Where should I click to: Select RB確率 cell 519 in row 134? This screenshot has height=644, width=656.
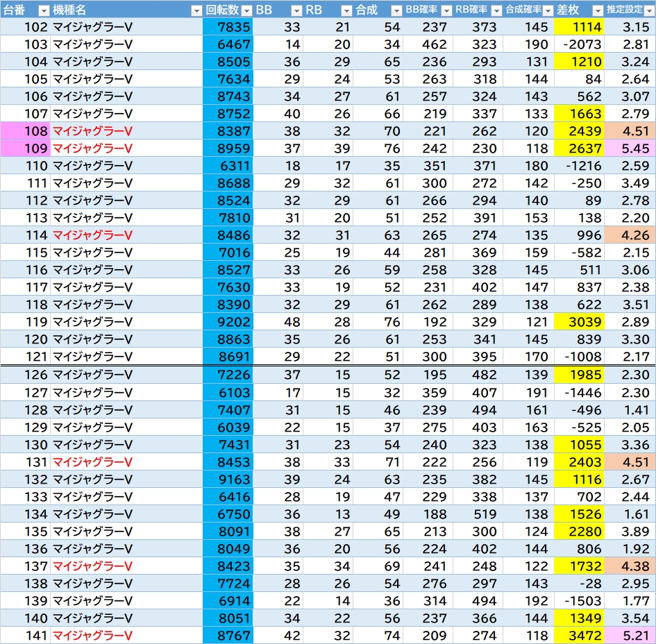[x=479, y=514]
